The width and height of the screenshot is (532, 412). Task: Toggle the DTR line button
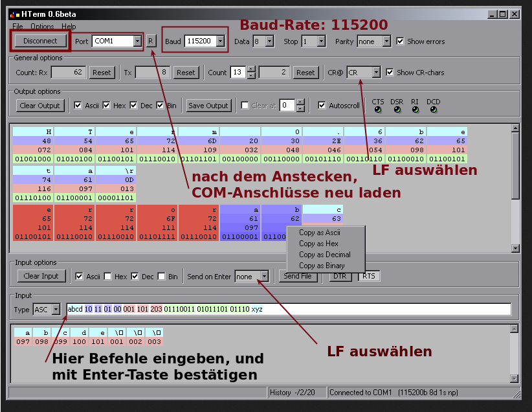(339, 276)
